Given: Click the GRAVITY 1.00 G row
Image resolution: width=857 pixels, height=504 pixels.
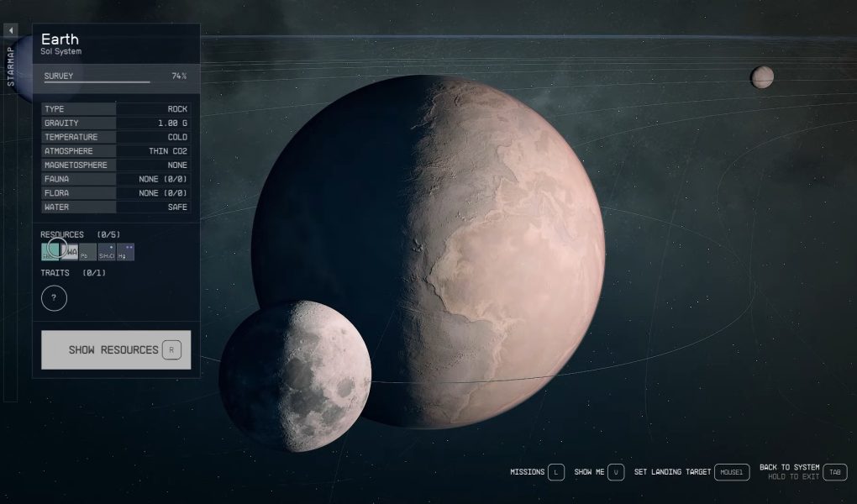Looking at the screenshot, I should (116, 123).
